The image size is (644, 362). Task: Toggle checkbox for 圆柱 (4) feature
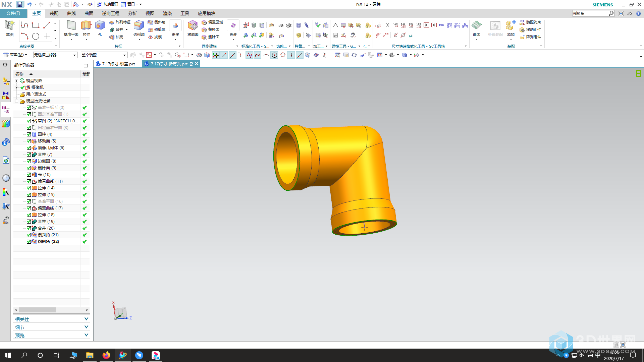click(29, 134)
